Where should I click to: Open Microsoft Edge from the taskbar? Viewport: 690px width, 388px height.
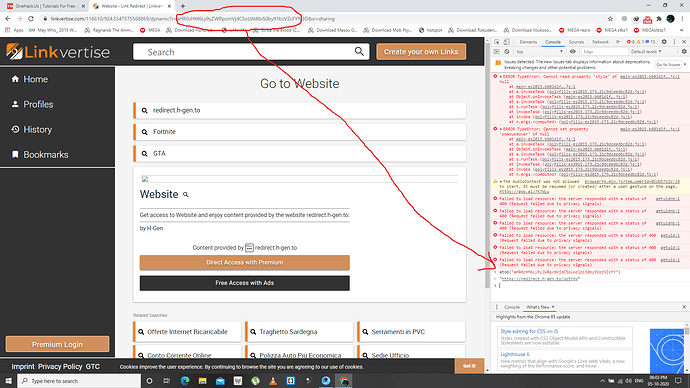click(185, 381)
